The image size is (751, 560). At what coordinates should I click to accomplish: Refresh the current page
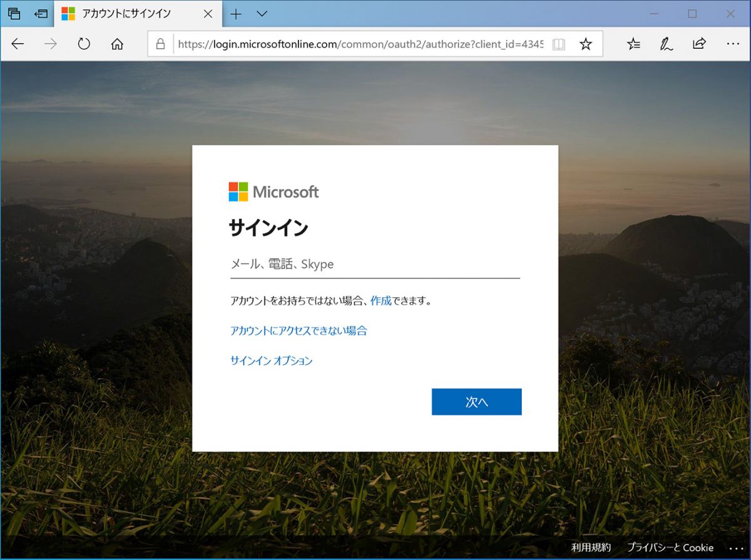pyautogui.click(x=83, y=44)
